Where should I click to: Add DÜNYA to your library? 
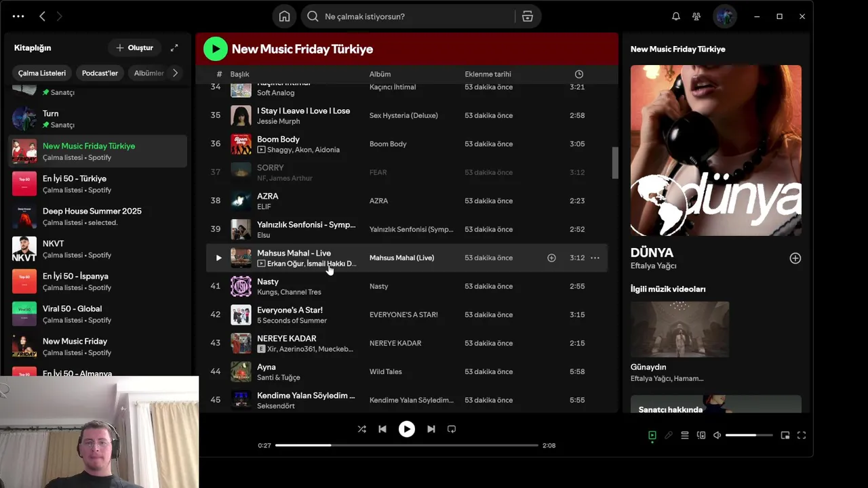click(x=795, y=258)
